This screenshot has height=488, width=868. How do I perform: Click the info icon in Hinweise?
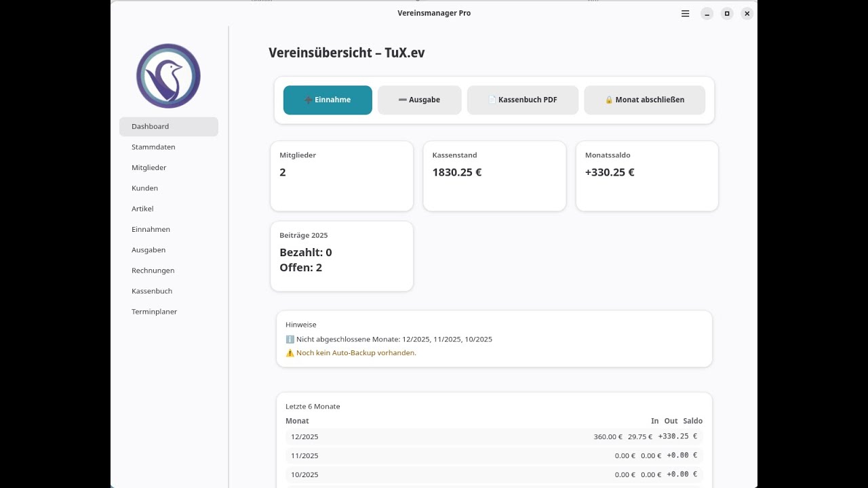(290, 340)
